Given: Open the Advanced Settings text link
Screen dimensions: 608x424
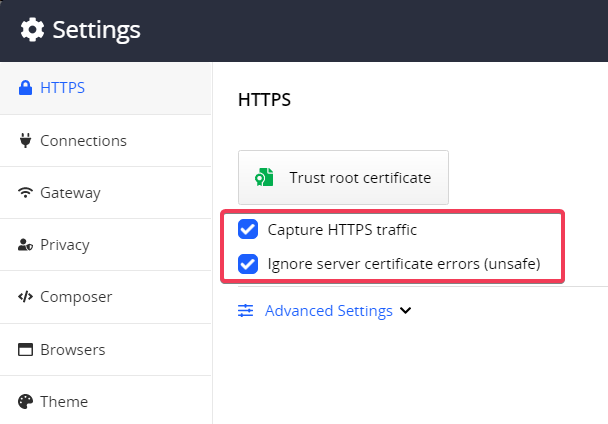Looking at the screenshot, I should pyautogui.click(x=328, y=311).
